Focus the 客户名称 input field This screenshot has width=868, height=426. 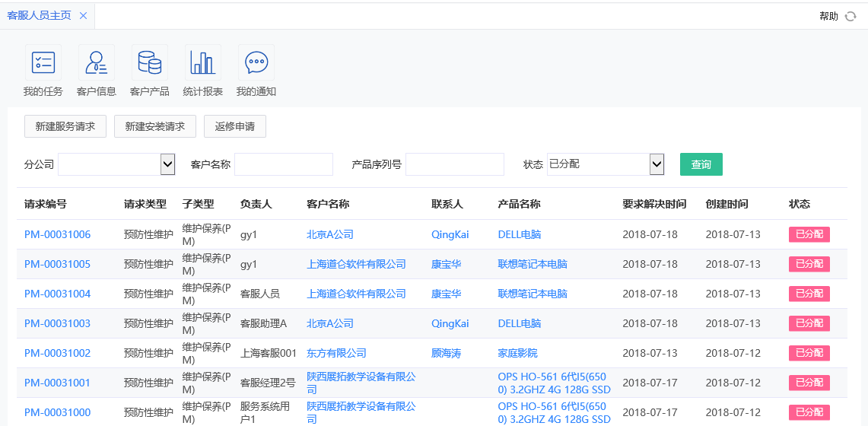[284, 164]
